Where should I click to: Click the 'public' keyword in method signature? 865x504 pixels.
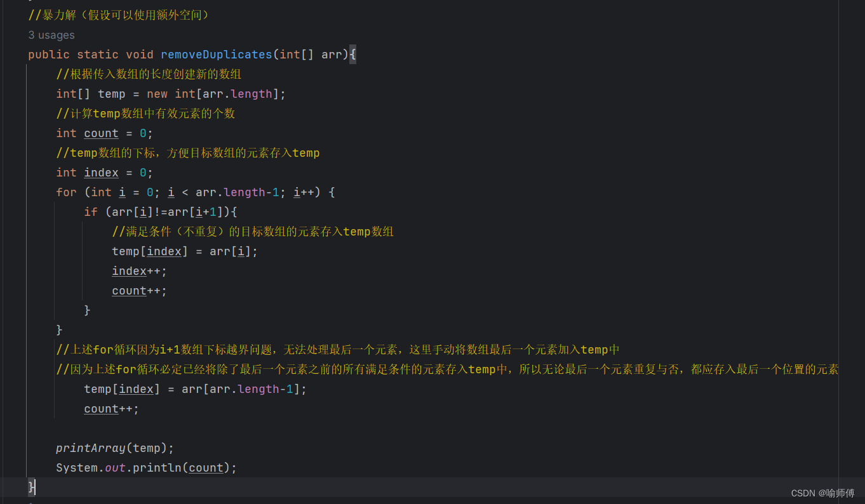pos(49,55)
